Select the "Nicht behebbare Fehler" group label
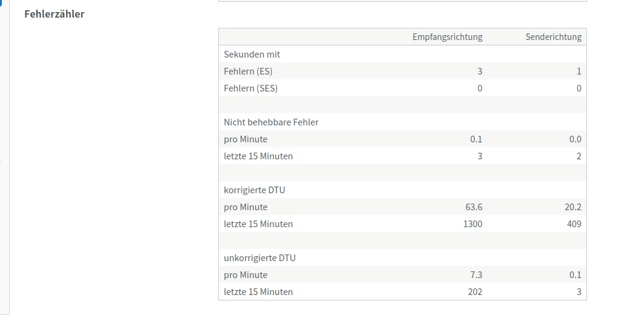Image resolution: width=644 pixels, height=315 pixels. coord(271,122)
